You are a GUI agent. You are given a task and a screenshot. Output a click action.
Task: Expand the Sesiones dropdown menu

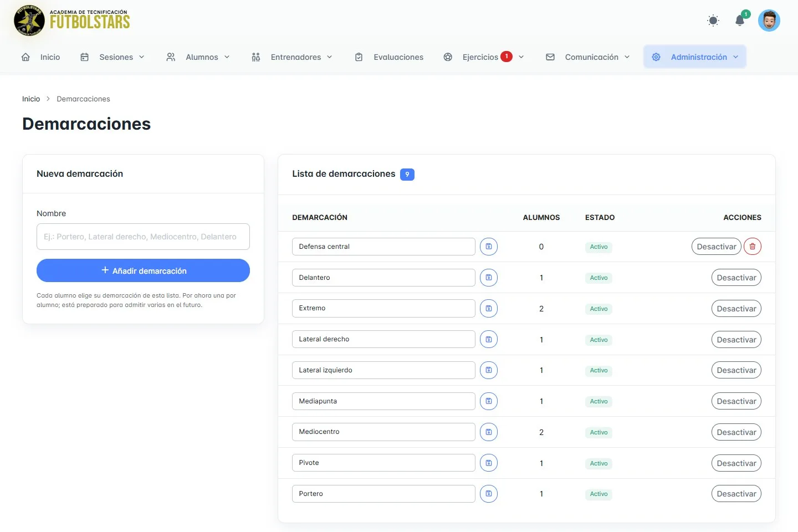[112, 57]
